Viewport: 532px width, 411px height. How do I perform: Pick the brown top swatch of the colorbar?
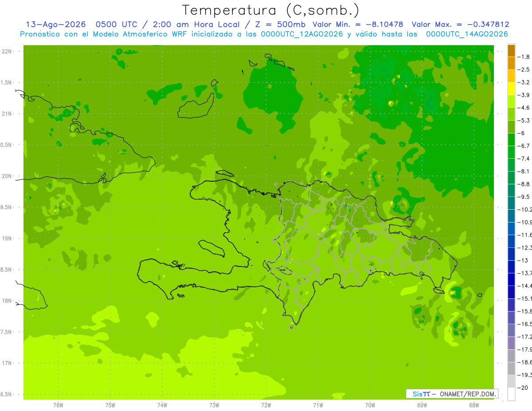511,51
